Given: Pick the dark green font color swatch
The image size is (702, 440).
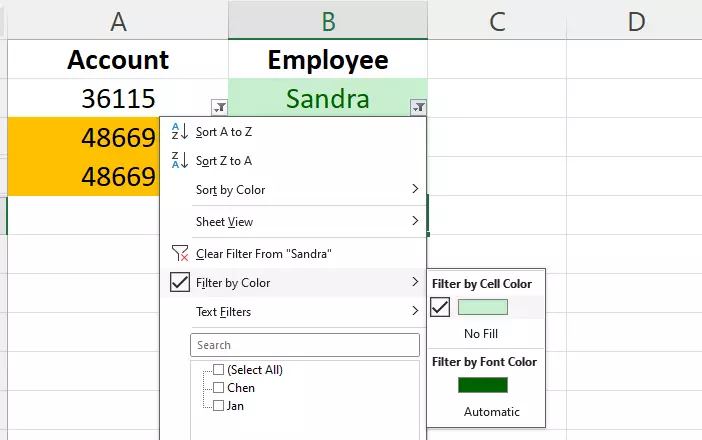Looking at the screenshot, I should click(483, 385).
